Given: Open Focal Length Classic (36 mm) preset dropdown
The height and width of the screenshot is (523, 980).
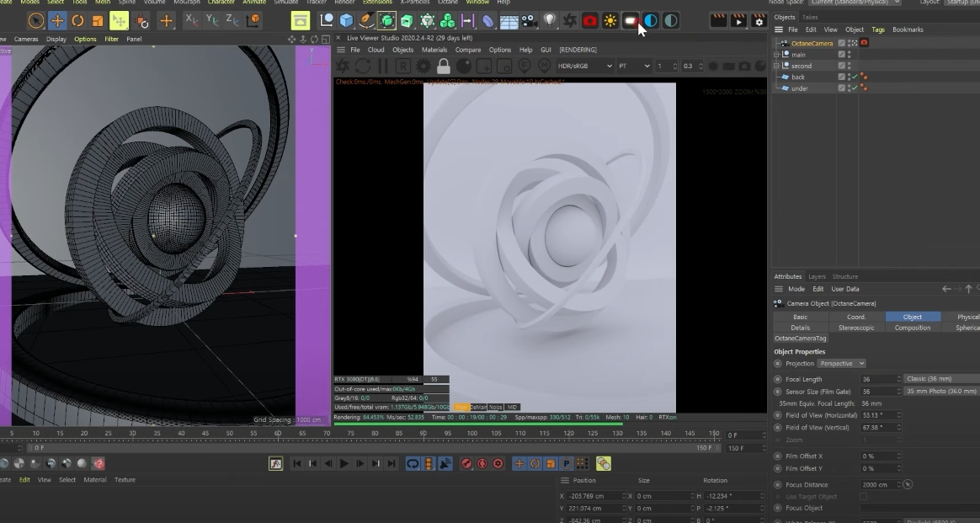Looking at the screenshot, I should (941, 379).
